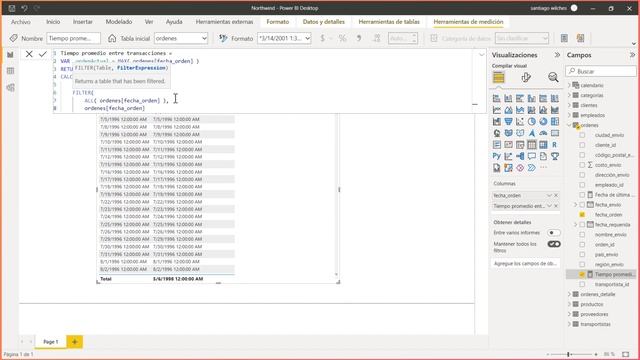Save the report with disk icon

click(12, 8)
